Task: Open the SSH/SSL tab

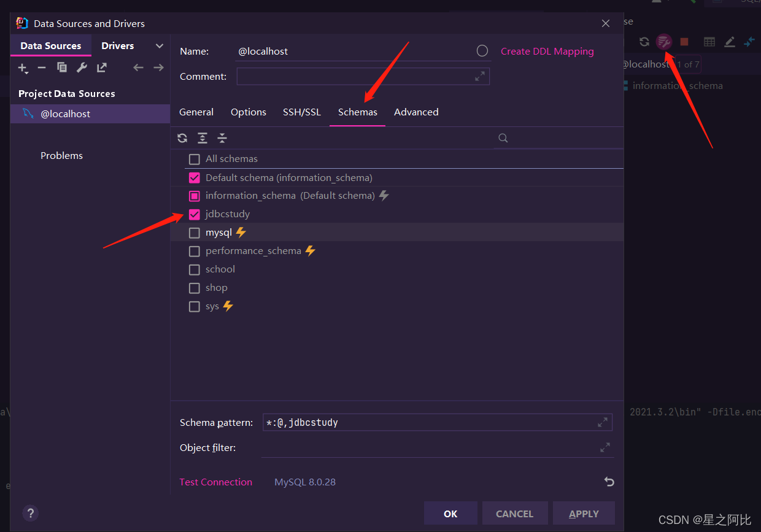Action: [x=302, y=112]
